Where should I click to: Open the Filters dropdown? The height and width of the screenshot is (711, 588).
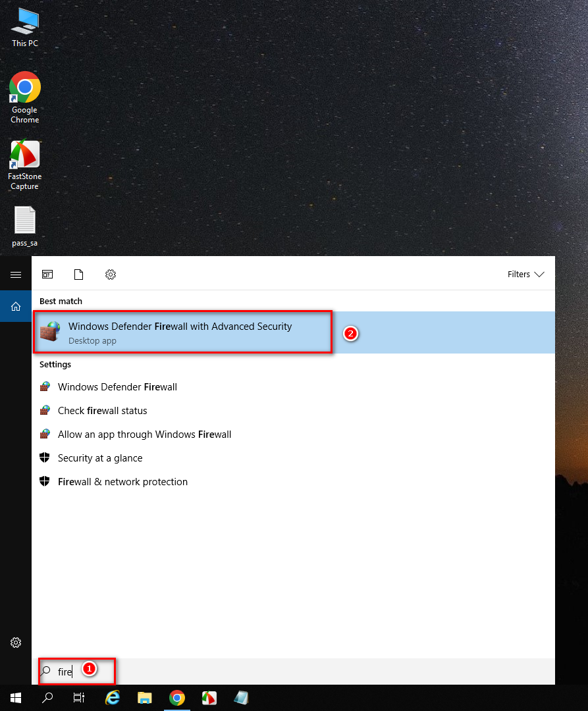coord(525,274)
